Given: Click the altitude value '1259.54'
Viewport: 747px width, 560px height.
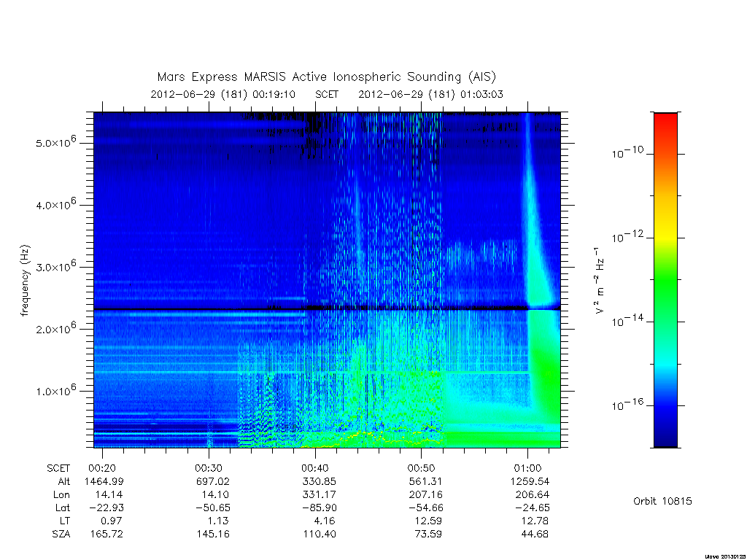Looking at the screenshot, I should click(x=530, y=481).
